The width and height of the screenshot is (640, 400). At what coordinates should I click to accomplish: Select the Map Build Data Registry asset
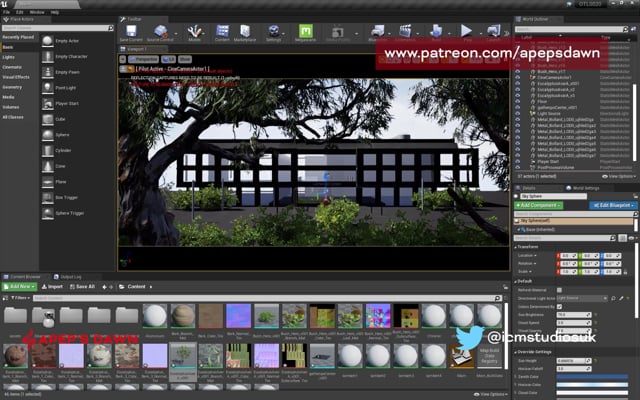pos(489,361)
